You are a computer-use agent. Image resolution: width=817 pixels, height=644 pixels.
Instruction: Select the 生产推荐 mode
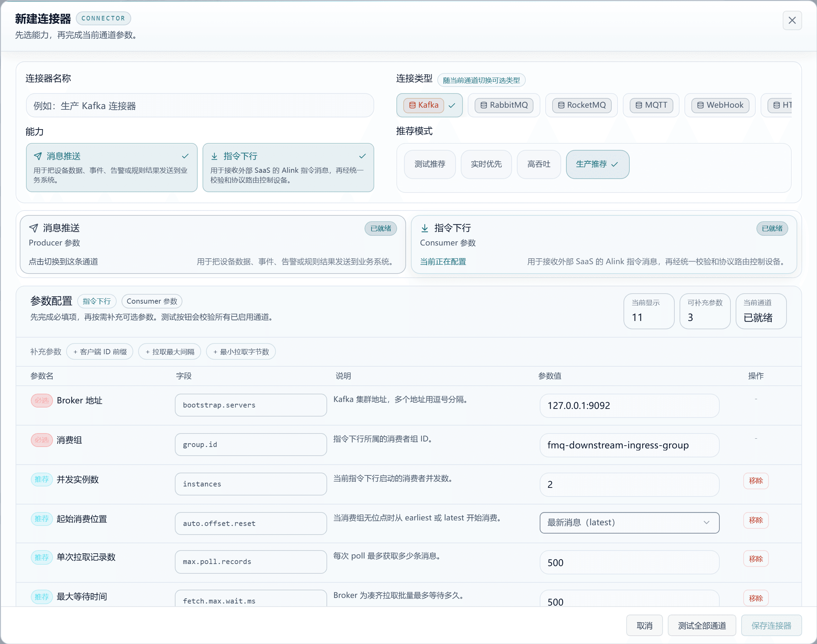597,164
